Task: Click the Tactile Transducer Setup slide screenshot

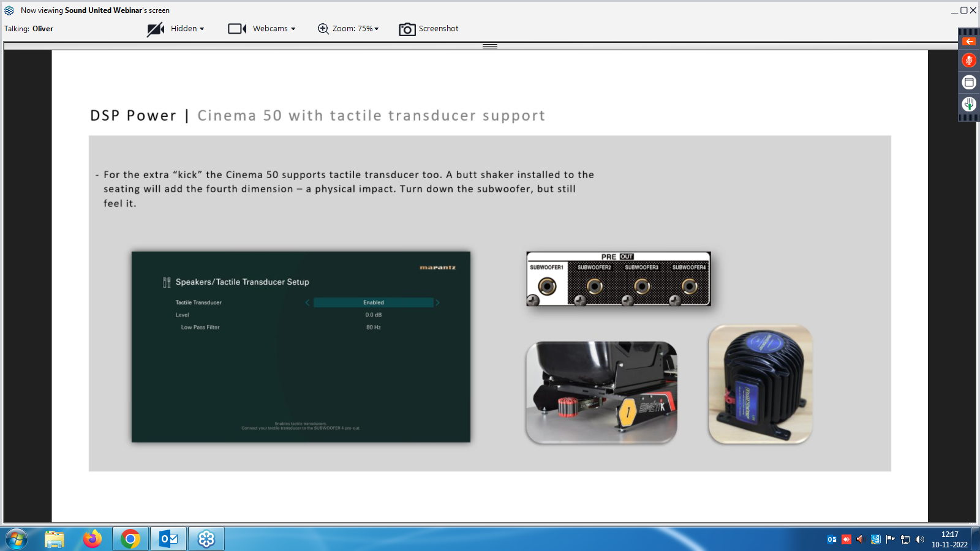Action: tap(301, 347)
